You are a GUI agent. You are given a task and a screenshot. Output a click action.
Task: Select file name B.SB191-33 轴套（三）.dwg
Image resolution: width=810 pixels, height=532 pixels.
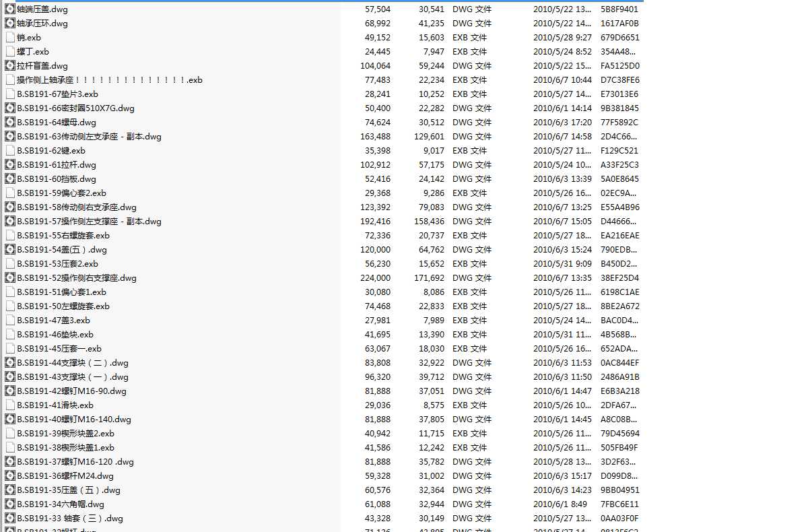pyautogui.click(x=70, y=519)
